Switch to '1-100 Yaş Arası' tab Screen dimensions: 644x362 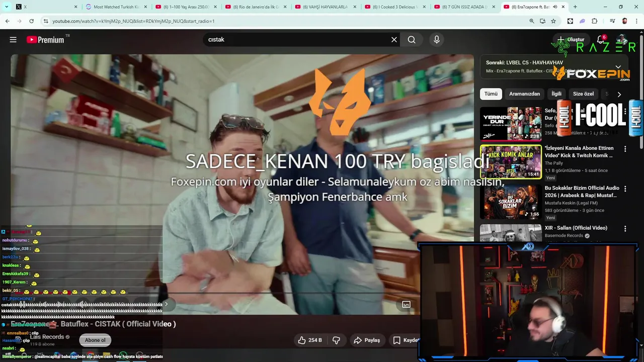point(186,7)
